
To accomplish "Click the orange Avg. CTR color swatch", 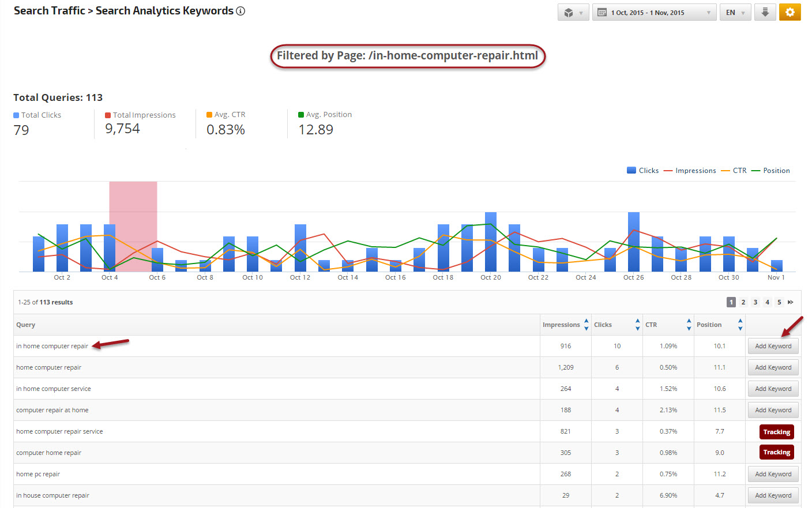I will pyautogui.click(x=209, y=115).
